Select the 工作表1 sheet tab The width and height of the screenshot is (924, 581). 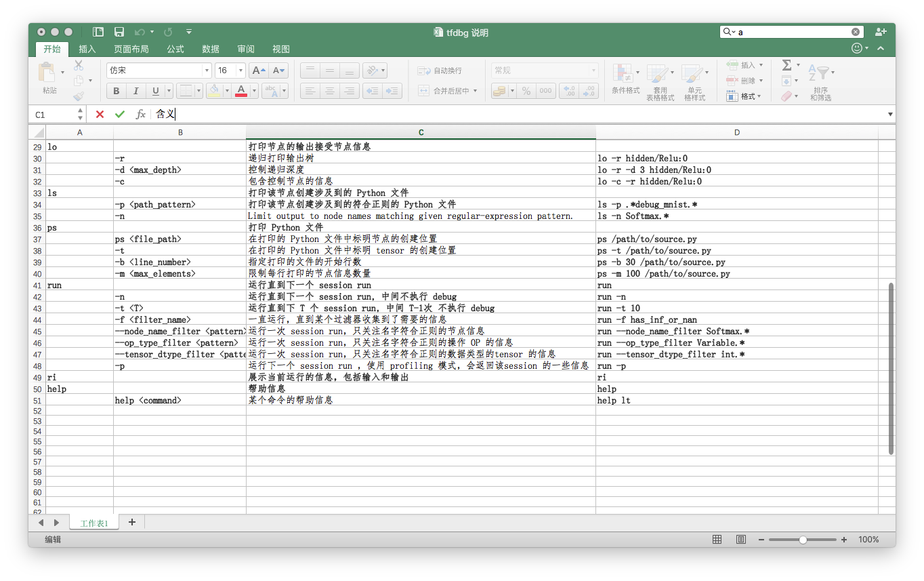pyautogui.click(x=95, y=522)
